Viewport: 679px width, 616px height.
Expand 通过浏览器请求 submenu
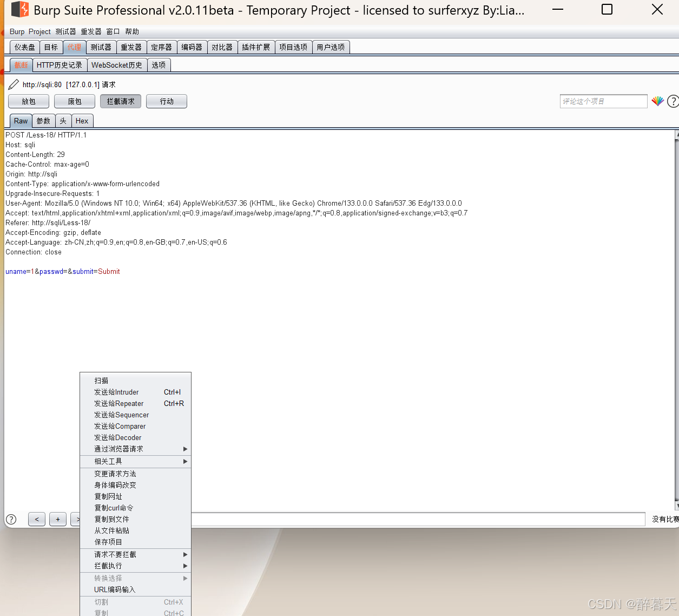tap(135, 449)
